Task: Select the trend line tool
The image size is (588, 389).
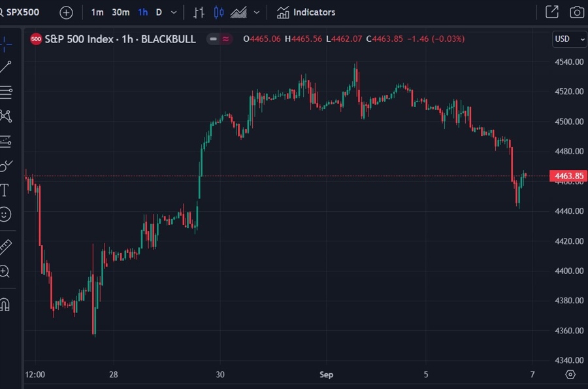Action: (x=6, y=67)
